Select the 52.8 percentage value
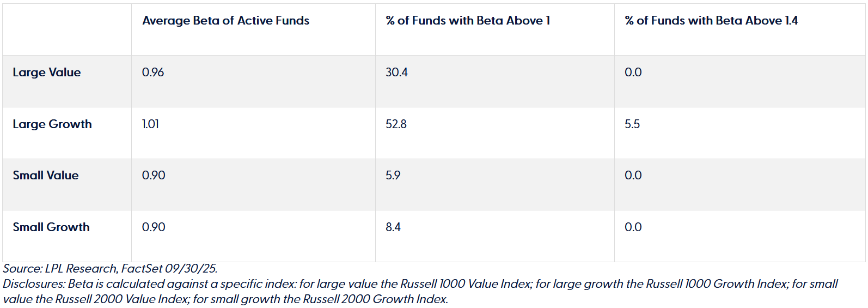Screen dimensions: 868x308 coord(396,124)
